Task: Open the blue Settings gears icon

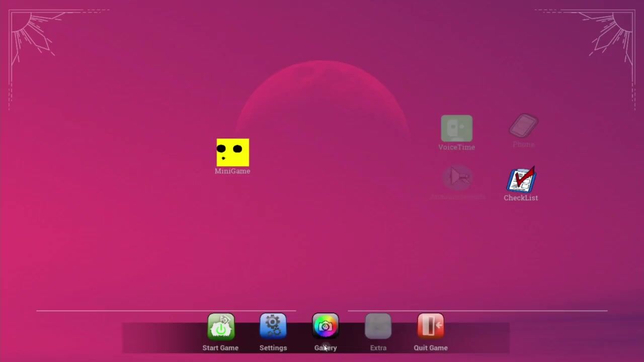Action: [273, 327]
